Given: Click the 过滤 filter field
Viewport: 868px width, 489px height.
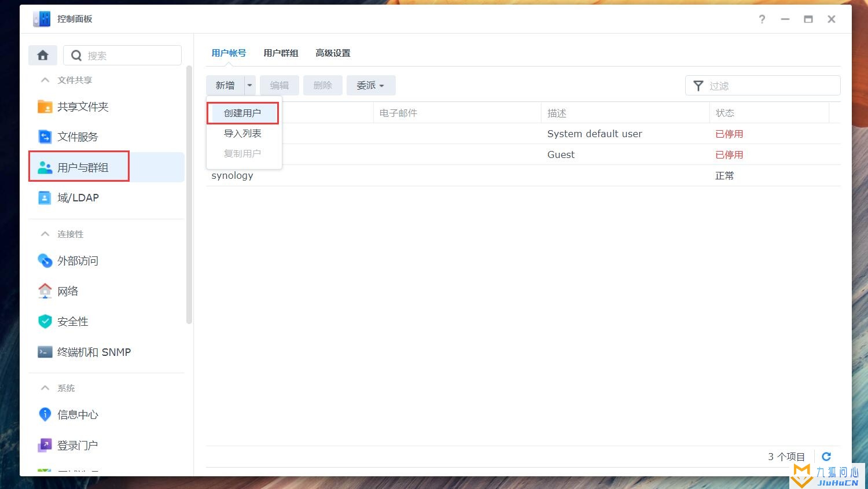Looking at the screenshot, I should point(763,86).
